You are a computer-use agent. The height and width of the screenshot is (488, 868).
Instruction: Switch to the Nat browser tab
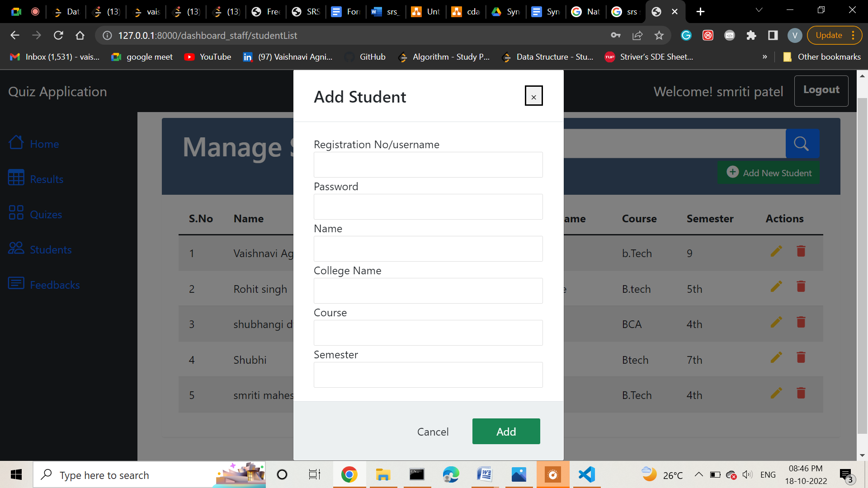(x=585, y=12)
